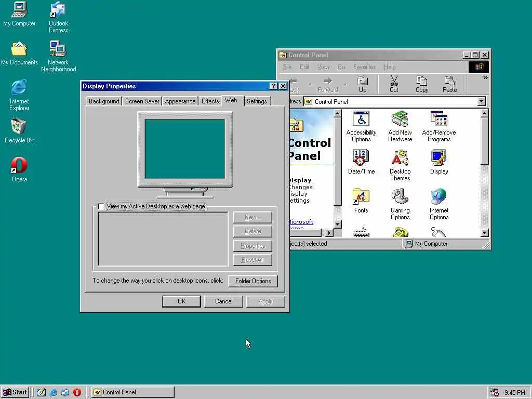
Task: Click the info pane scroll down arrow
Action: click(337, 224)
